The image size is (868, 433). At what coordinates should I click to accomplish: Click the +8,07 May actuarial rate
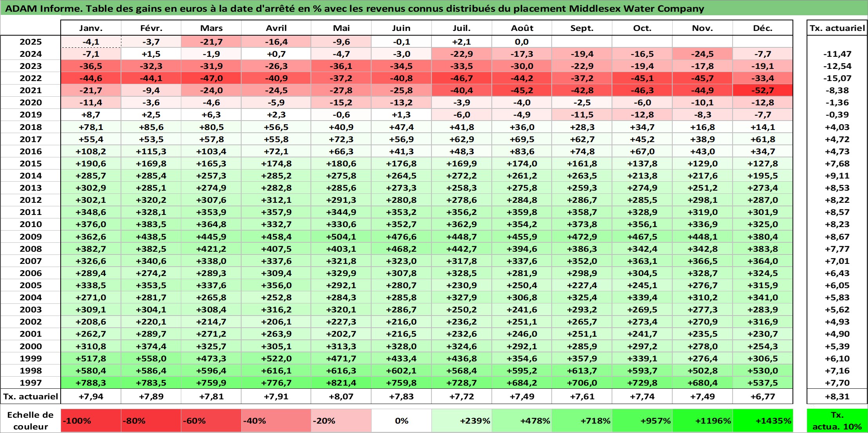pyautogui.click(x=341, y=396)
